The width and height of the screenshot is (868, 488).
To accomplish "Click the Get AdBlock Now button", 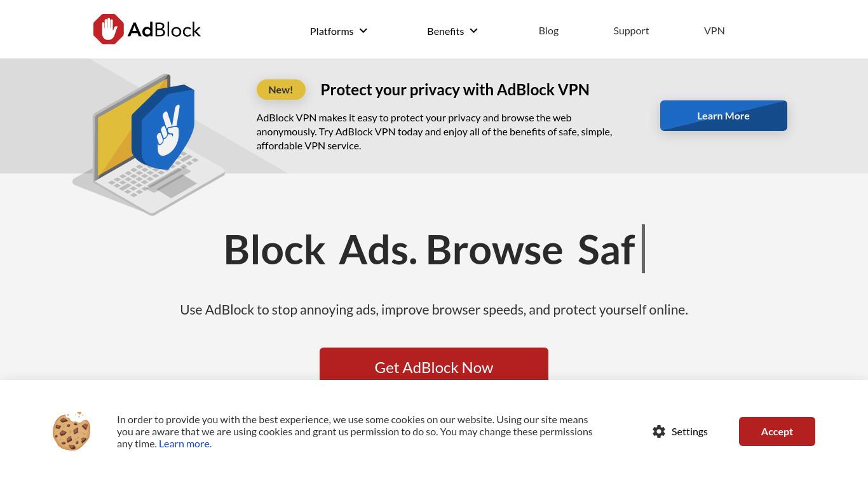I will [434, 364].
